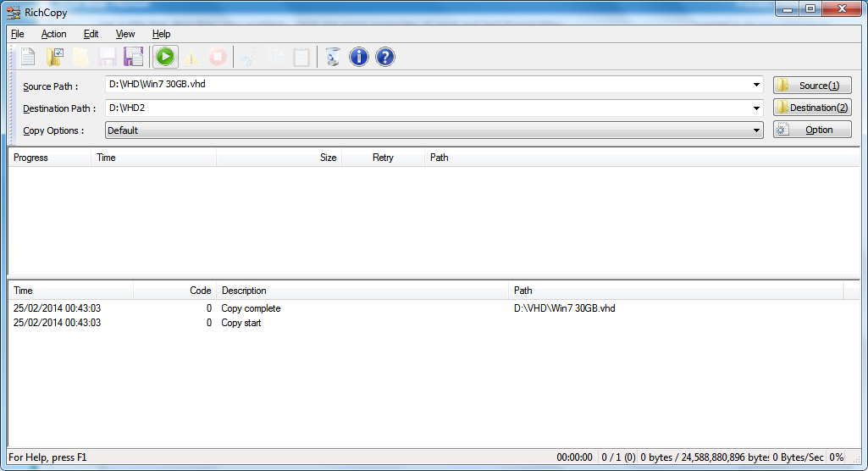
Task: Click the Time header in log list
Action: coord(71,291)
